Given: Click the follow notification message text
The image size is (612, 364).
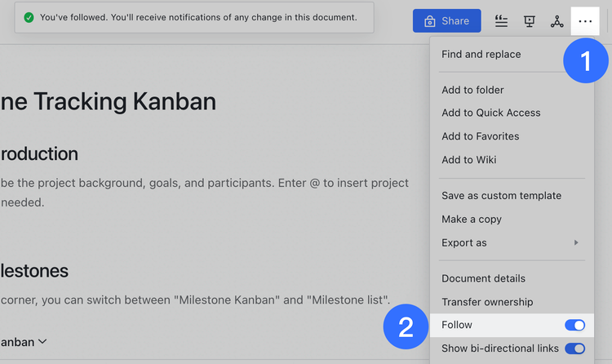Looking at the screenshot, I should pyautogui.click(x=198, y=17).
